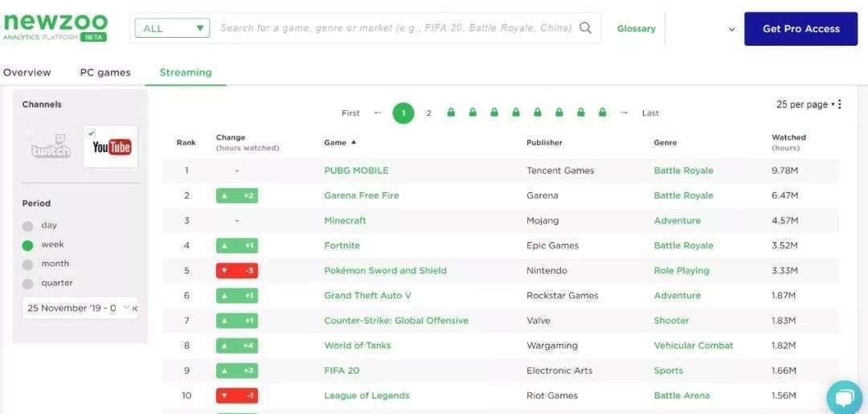Click the last locked page icon
868x414 pixels.
click(602, 113)
